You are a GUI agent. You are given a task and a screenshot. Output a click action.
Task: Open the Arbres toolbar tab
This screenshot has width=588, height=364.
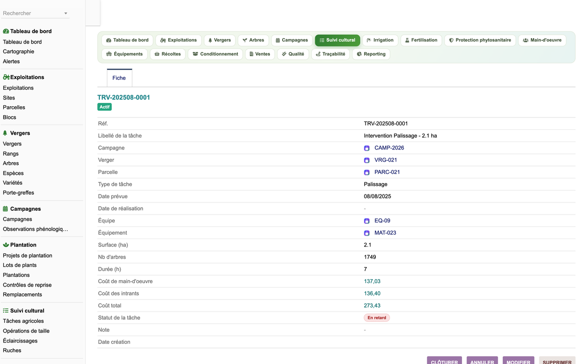pyautogui.click(x=253, y=40)
